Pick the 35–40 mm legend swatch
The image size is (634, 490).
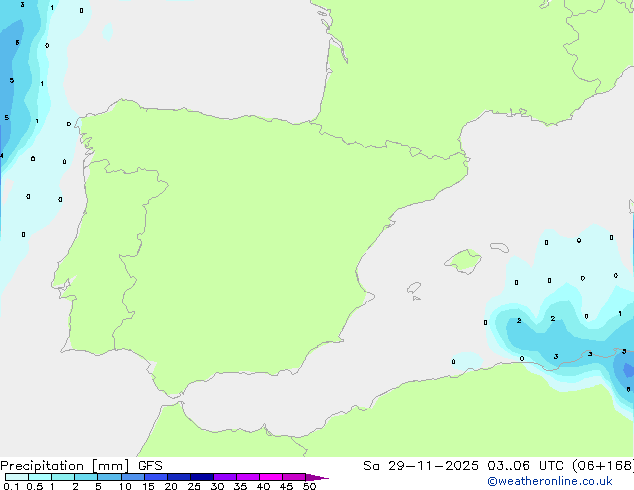(x=247, y=477)
